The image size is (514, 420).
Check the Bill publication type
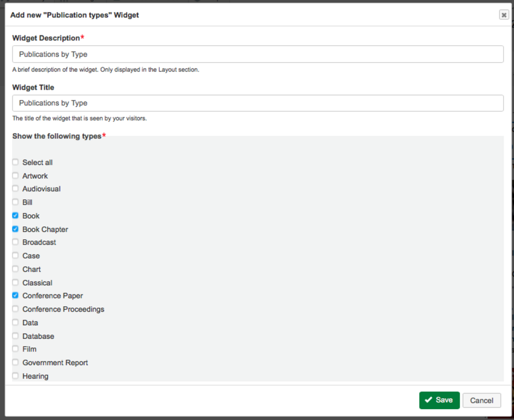tap(15, 202)
